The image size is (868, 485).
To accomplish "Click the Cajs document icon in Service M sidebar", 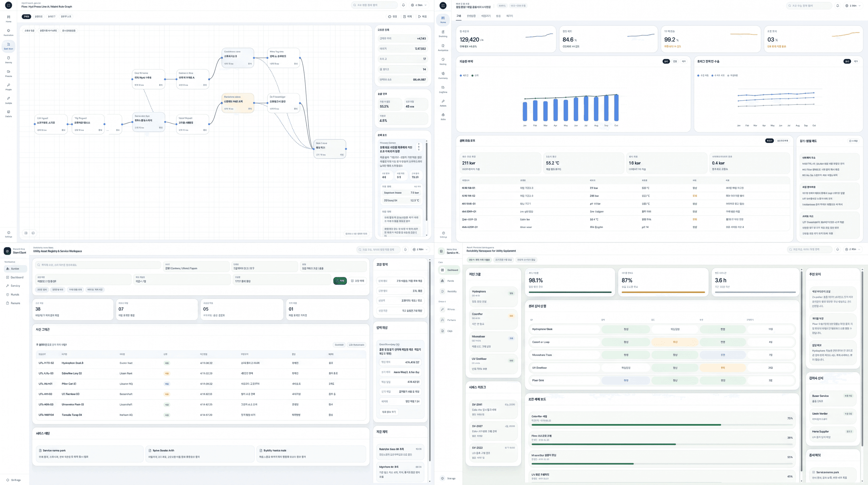I will click(443, 331).
